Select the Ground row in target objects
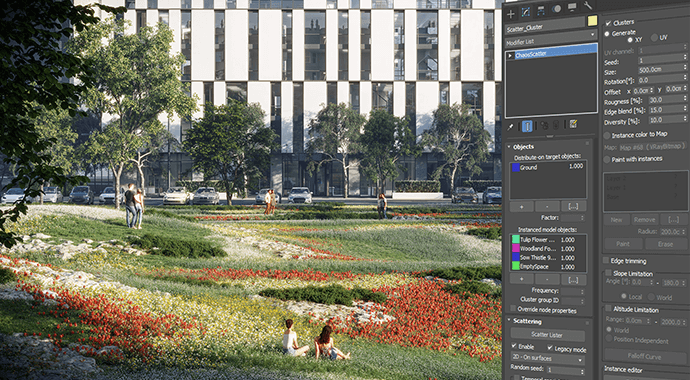The height and width of the screenshot is (380, 690). [548, 167]
